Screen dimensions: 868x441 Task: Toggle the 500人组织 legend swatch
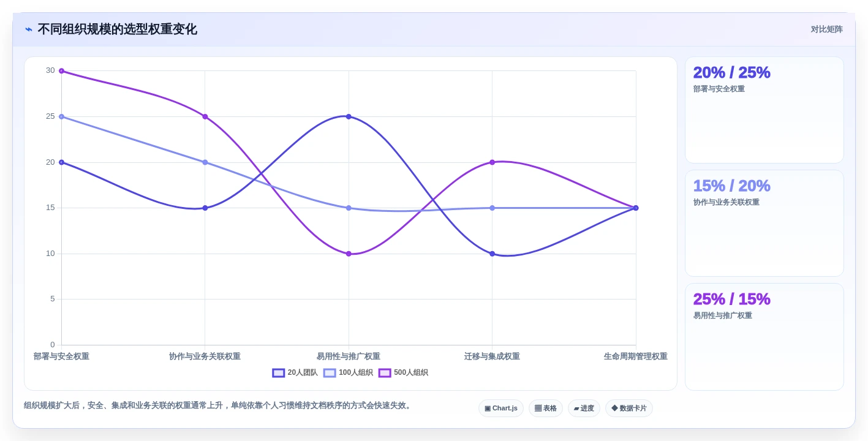385,372
